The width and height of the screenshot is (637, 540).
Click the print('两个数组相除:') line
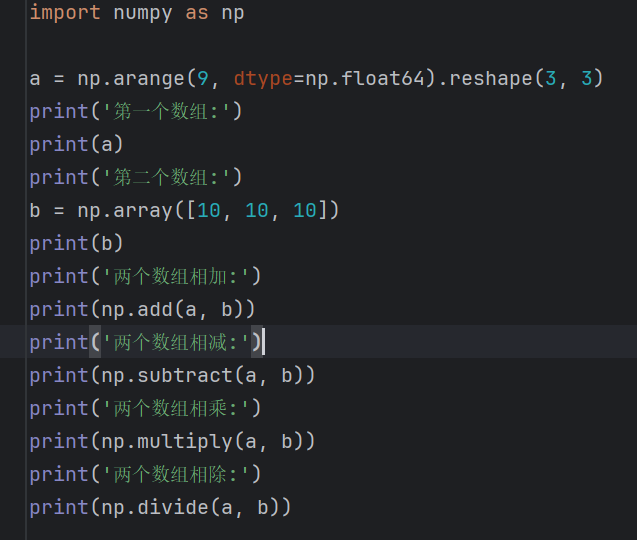(x=145, y=475)
